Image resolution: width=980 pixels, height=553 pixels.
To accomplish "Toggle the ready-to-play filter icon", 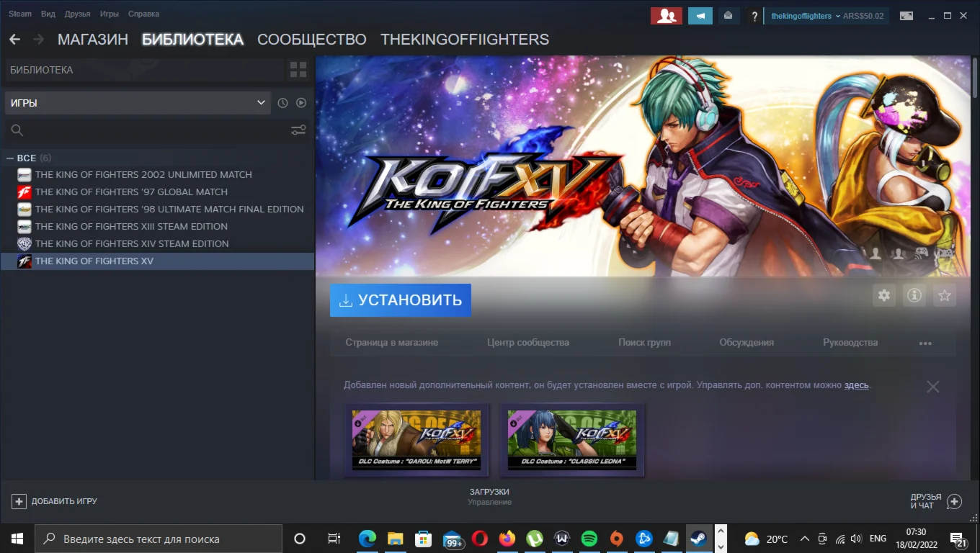I will (301, 103).
